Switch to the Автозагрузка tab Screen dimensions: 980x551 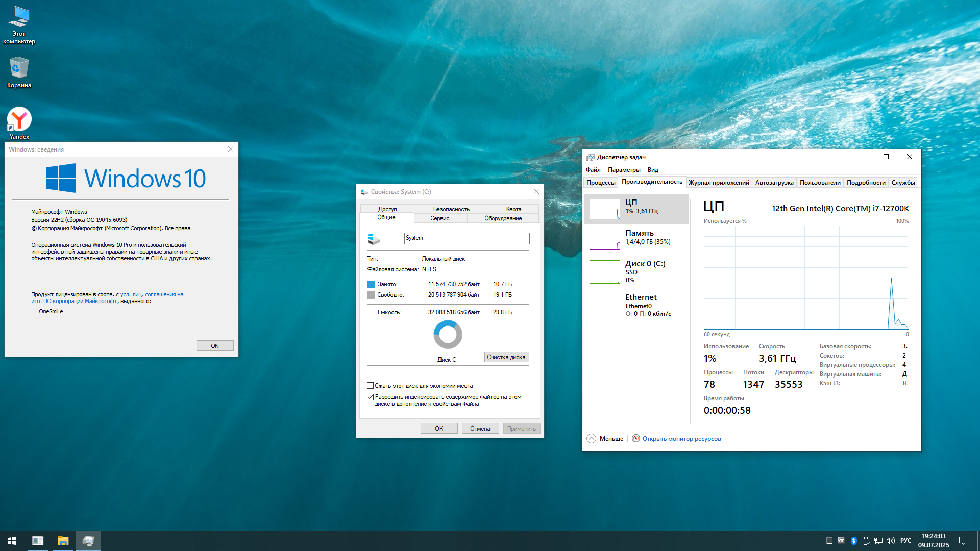pyautogui.click(x=774, y=183)
